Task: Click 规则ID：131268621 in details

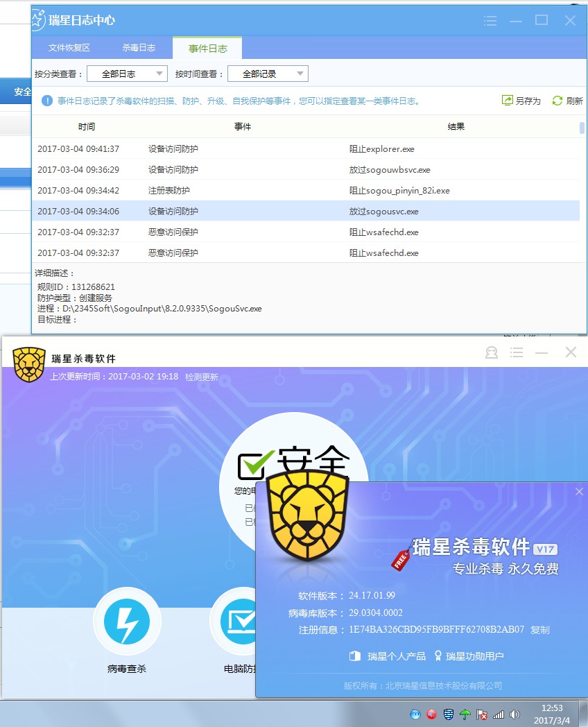Action: [76, 287]
